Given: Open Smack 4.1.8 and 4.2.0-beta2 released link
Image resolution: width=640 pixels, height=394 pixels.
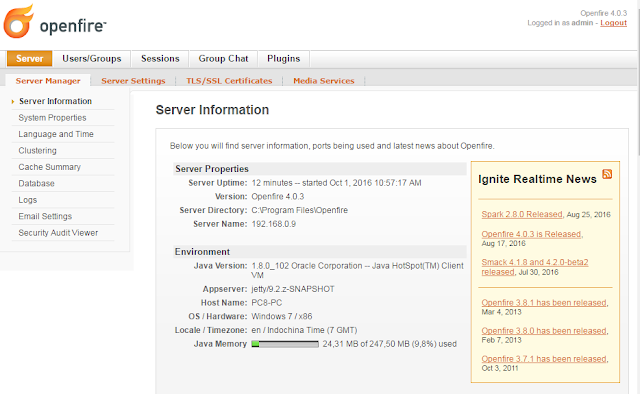Looking at the screenshot, I should click(x=535, y=267).
